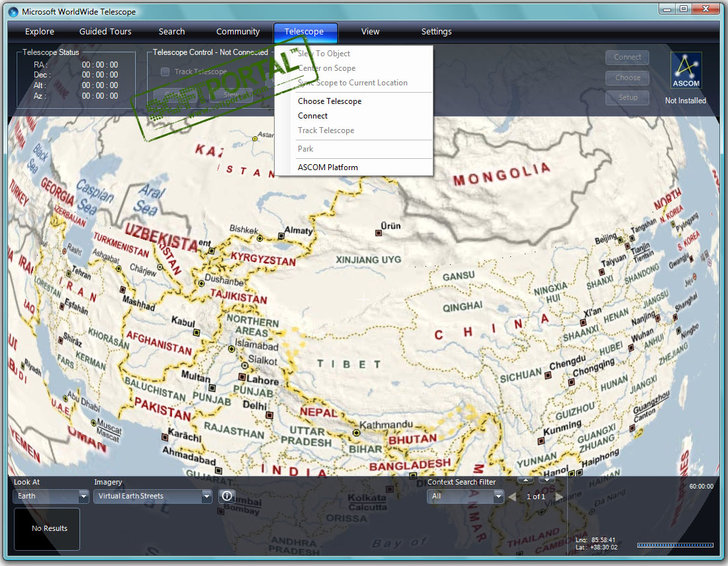Click the RA value 00 : 00 : 00
Image resolution: width=728 pixels, height=566 pixels.
[100, 64]
